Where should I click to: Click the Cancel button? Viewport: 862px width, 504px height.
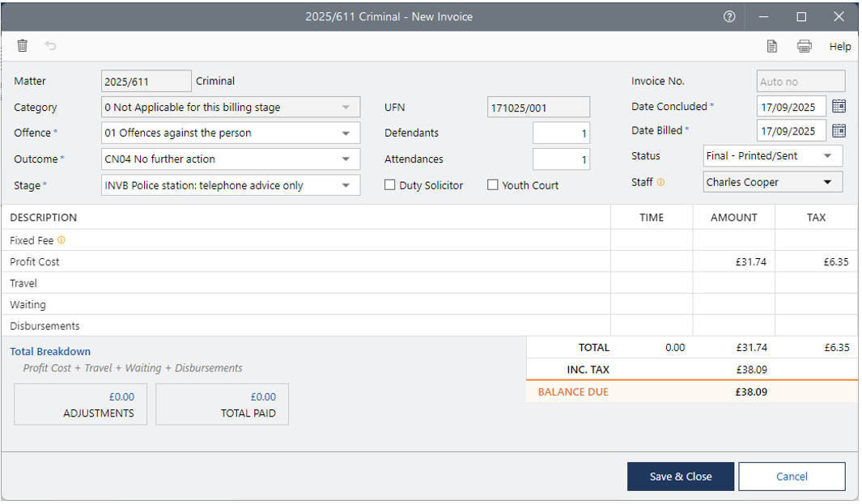coord(791,476)
